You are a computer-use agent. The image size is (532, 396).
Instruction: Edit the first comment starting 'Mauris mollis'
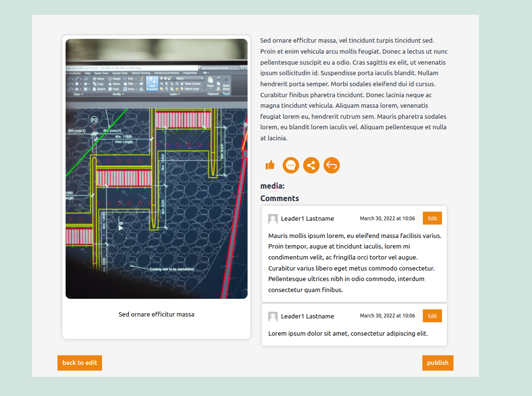pos(432,218)
